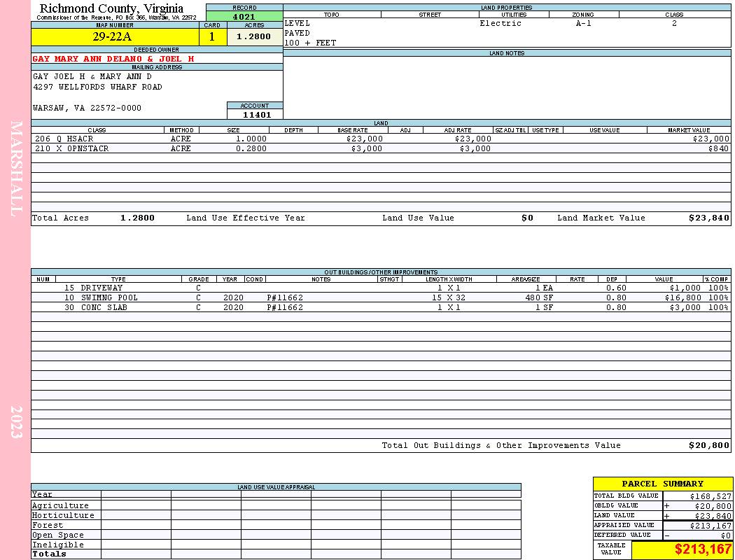This screenshot has height=560, width=735.
Task: Click Total Out Buildings value $20,800
Action: click(709, 446)
